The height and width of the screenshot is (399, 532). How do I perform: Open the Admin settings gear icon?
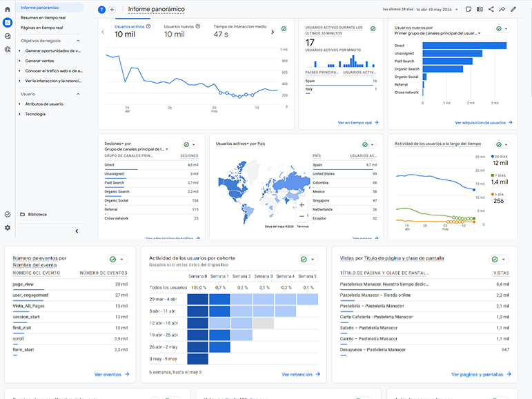coord(8,228)
